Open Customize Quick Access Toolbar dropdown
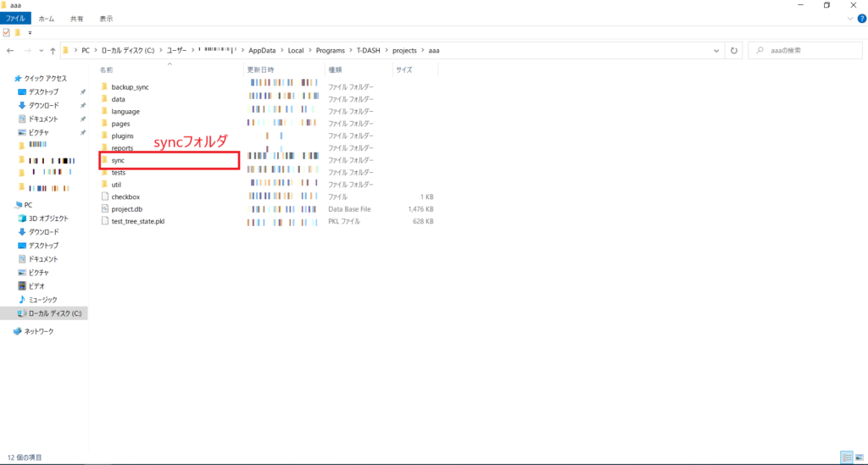 click(x=30, y=32)
